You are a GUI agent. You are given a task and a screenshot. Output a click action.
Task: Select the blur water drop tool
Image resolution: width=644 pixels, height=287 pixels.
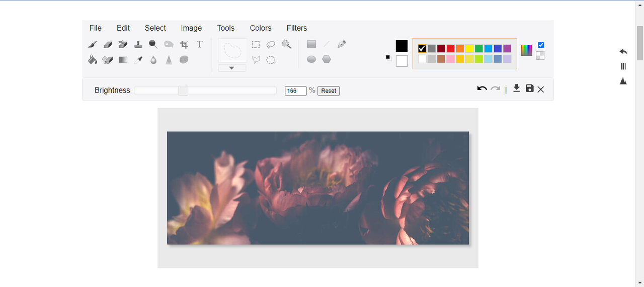153,60
